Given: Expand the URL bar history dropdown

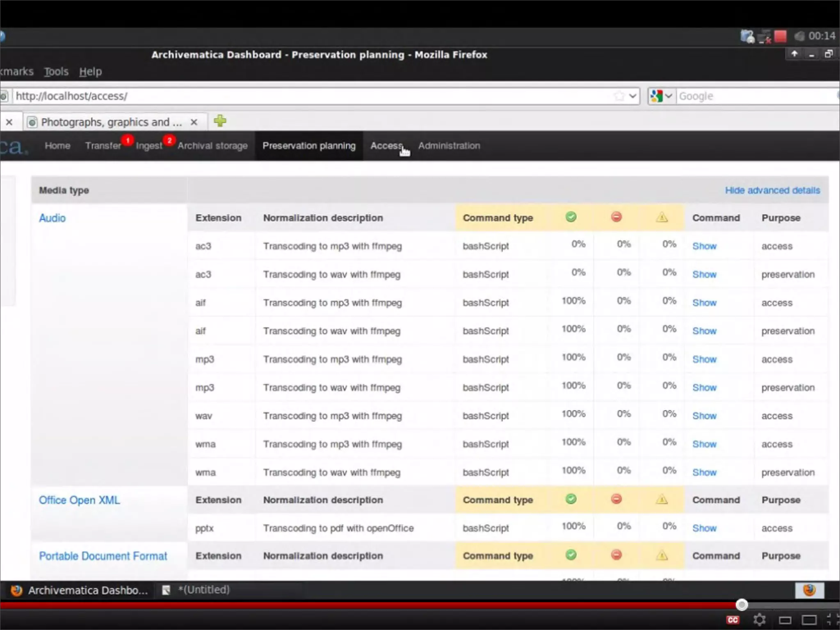Looking at the screenshot, I should [633, 96].
